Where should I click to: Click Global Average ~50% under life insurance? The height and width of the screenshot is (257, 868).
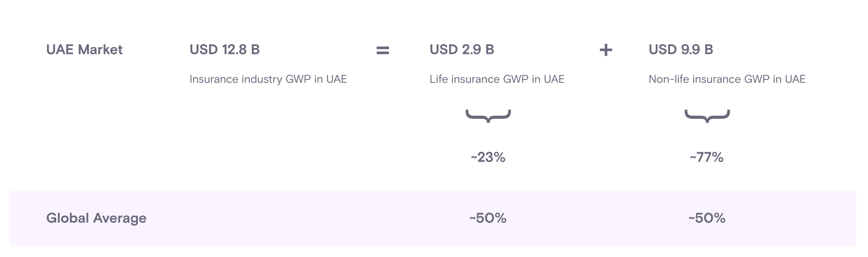coord(488,218)
